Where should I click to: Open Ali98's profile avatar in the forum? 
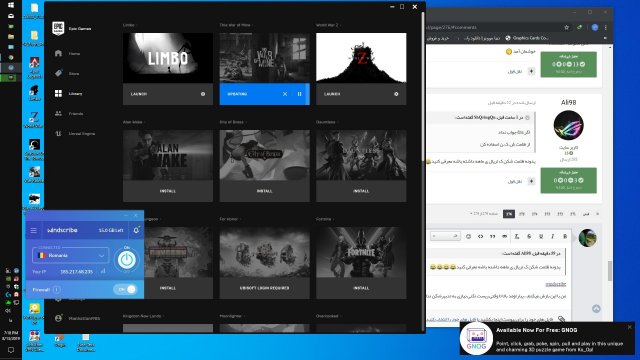pyautogui.click(x=569, y=125)
